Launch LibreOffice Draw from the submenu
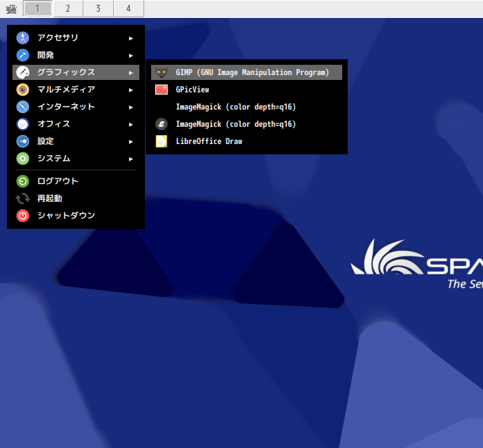The image size is (483, 448). coord(246,141)
